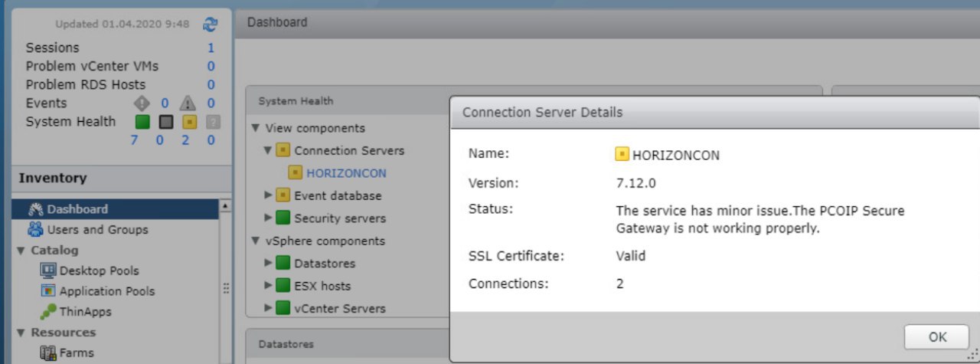This screenshot has height=364, width=980.
Task: Open ThinApps in the Inventory
Action: click(x=86, y=312)
